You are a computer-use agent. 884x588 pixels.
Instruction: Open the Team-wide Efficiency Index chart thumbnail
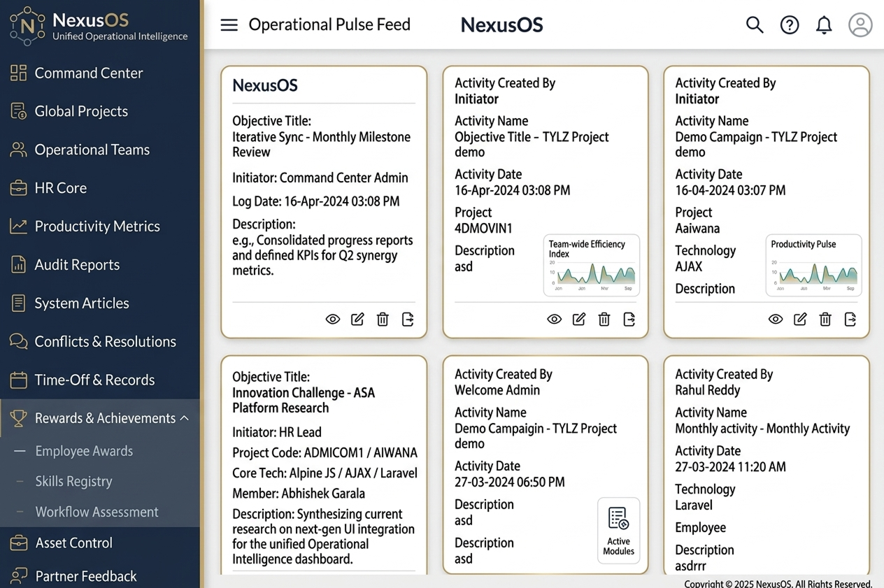pos(592,266)
